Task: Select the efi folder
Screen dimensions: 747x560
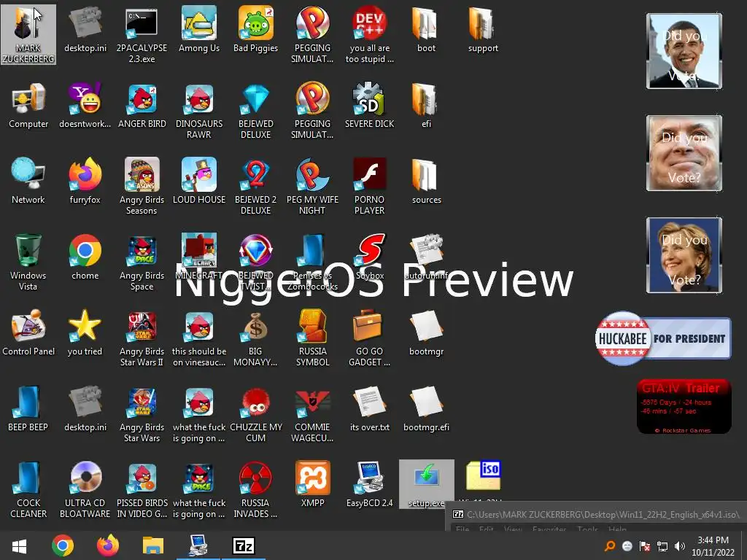Action: 426,105
